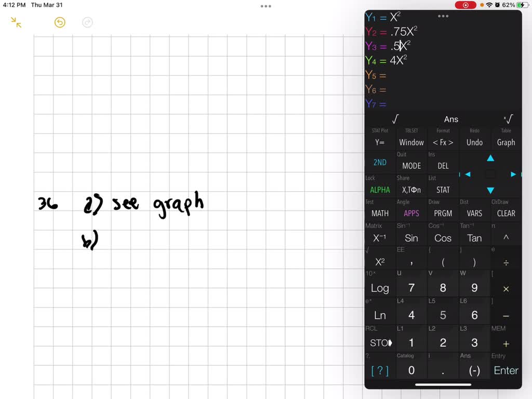Image resolution: width=532 pixels, height=399 pixels.
Task: Open the Window settings key
Action: [x=411, y=142]
